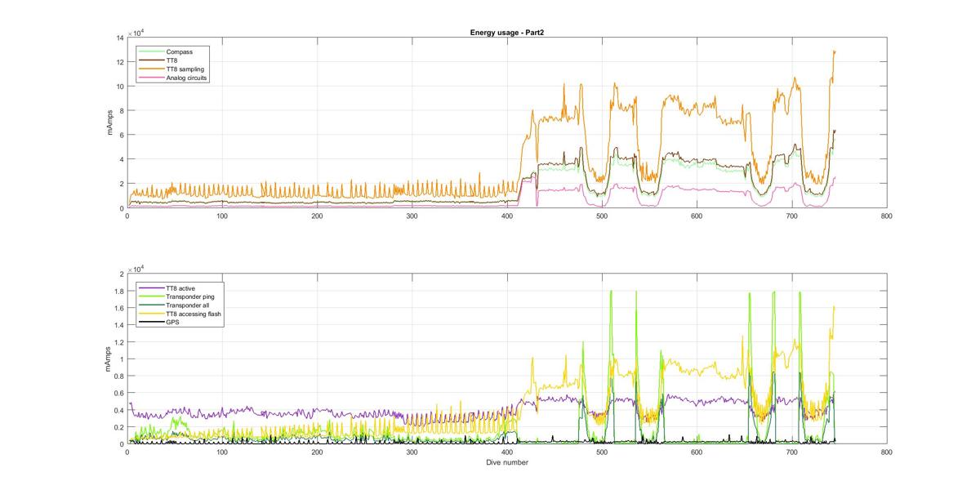The width and height of the screenshot is (980, 499).
Task: Click the upper plot y-axis tick label 8
Action: click(121, 111)
